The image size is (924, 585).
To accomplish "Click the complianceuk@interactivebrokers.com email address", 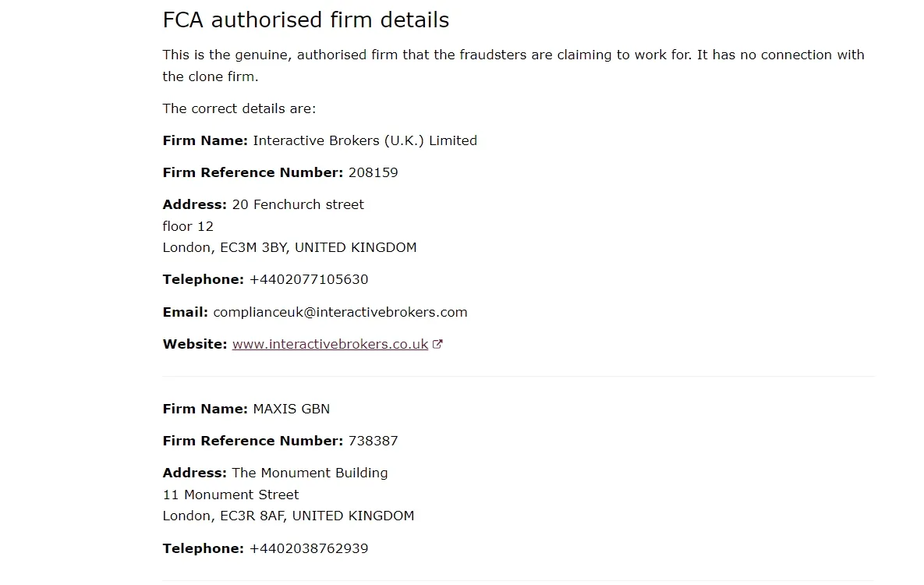I will pos(340,312).
